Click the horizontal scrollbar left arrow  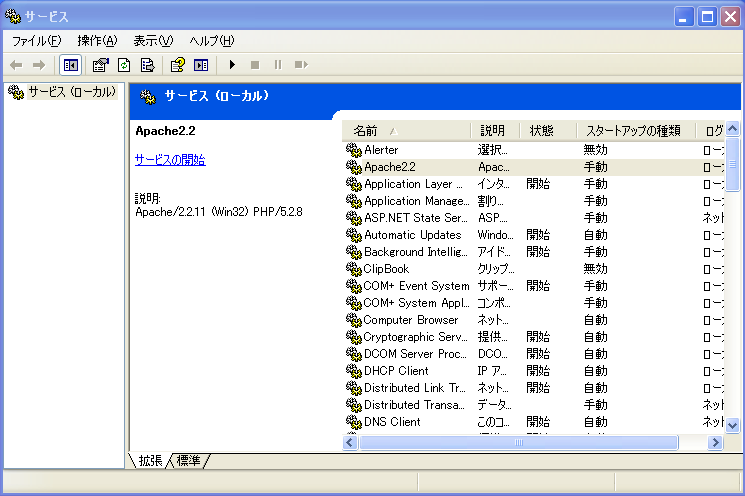tap(350, 443)
